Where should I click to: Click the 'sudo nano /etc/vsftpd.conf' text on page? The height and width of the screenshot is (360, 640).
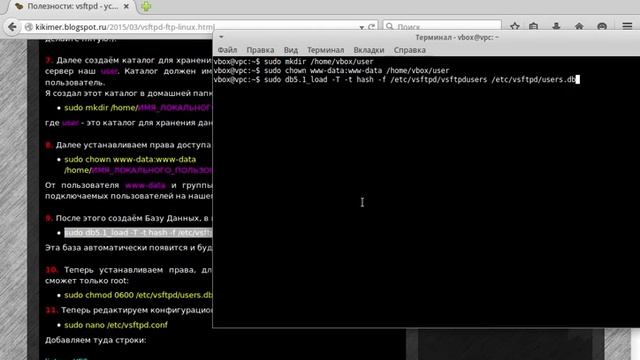pos(116,325)
